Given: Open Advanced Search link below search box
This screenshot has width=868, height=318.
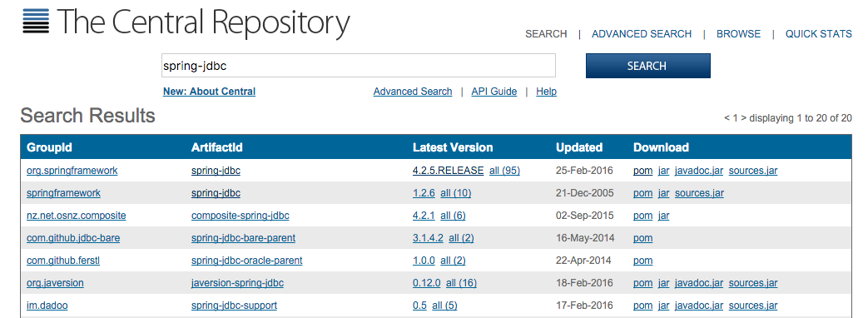Looking at the screenshot, I should click(x=413, y=92).
